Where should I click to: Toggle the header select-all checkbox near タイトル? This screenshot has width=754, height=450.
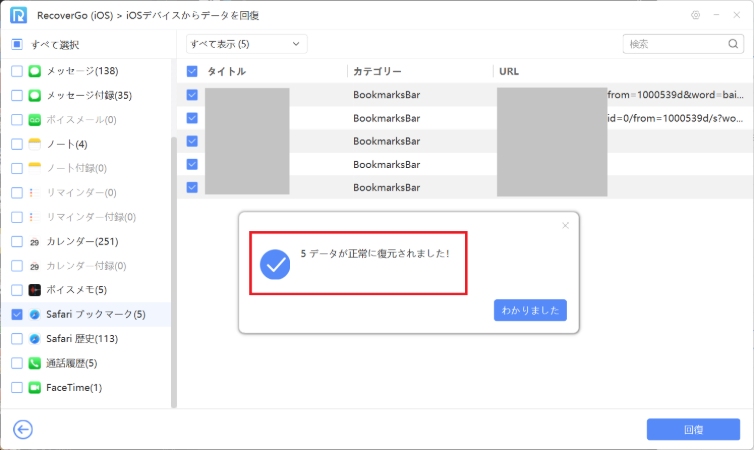192,71
